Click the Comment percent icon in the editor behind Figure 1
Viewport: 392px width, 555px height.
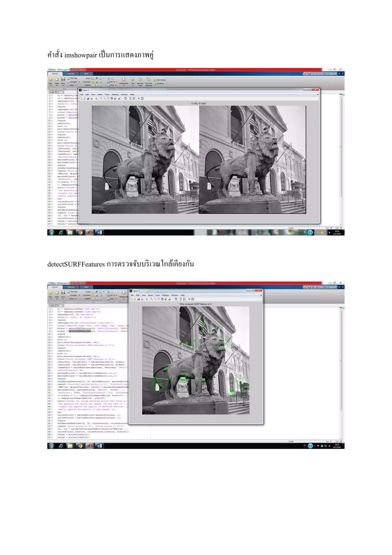click(93, 82)
